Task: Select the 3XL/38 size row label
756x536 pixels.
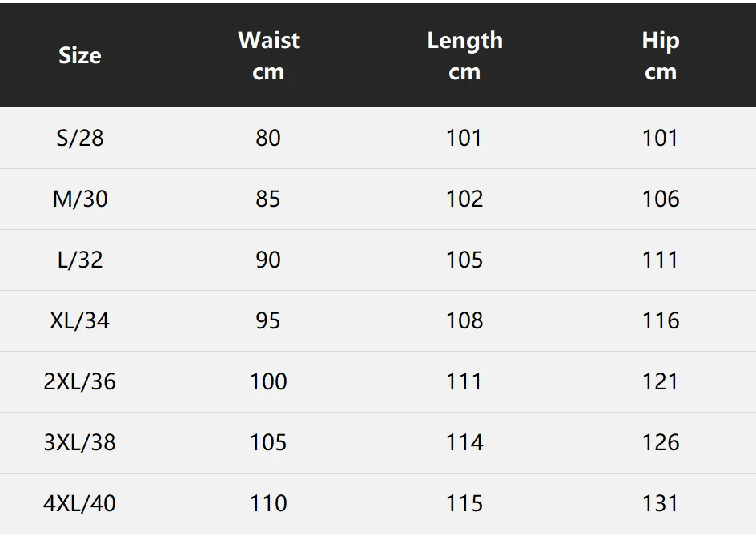Action: 79,442
